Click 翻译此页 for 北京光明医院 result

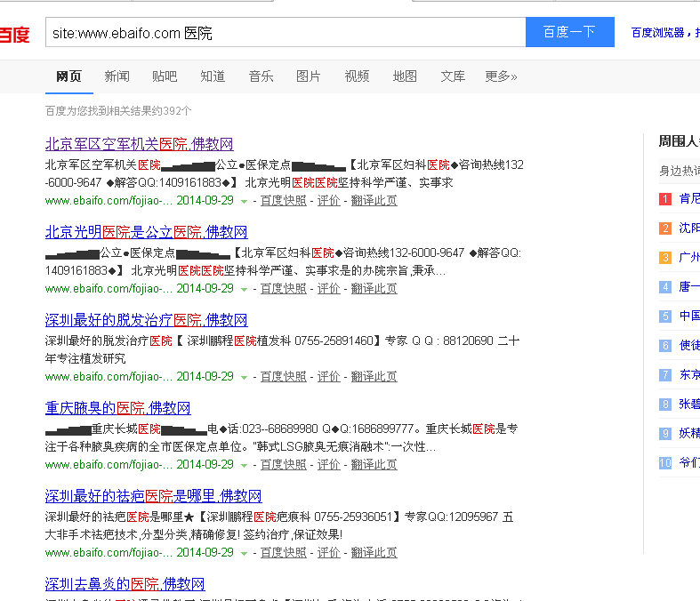[374, 289]
